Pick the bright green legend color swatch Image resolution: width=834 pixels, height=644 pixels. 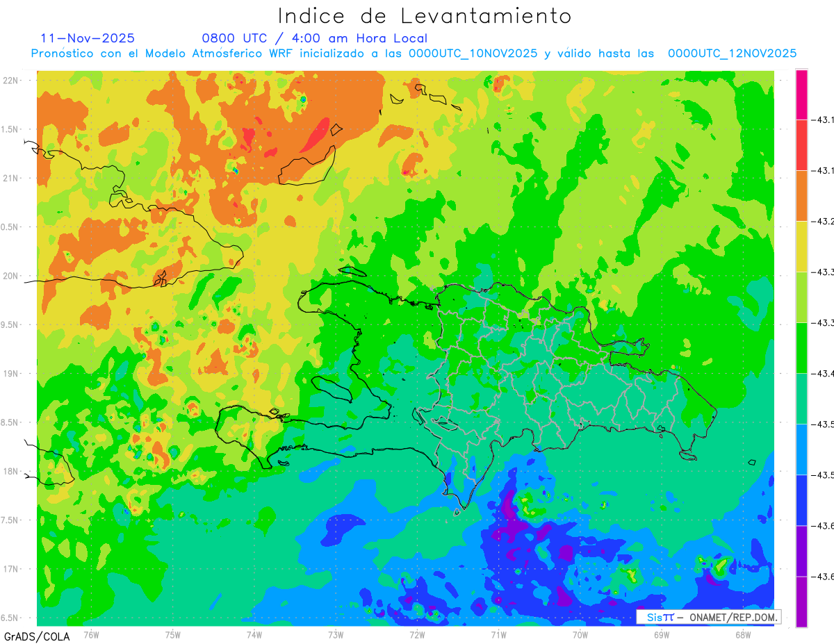801,348
